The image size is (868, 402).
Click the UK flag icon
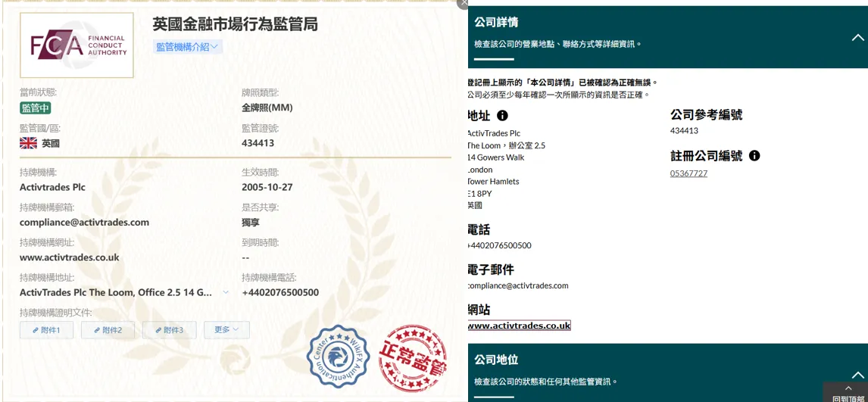[x=28, y=144]
